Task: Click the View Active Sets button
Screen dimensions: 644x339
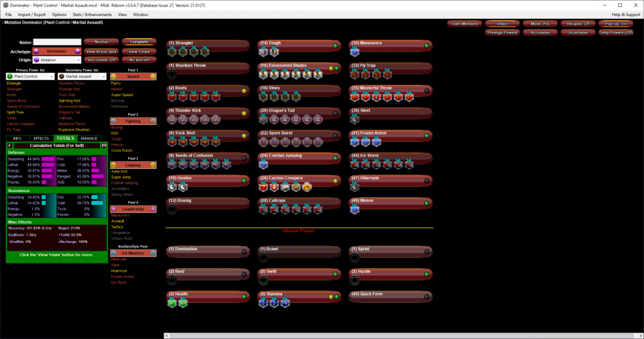Action: tap(102, 51)
